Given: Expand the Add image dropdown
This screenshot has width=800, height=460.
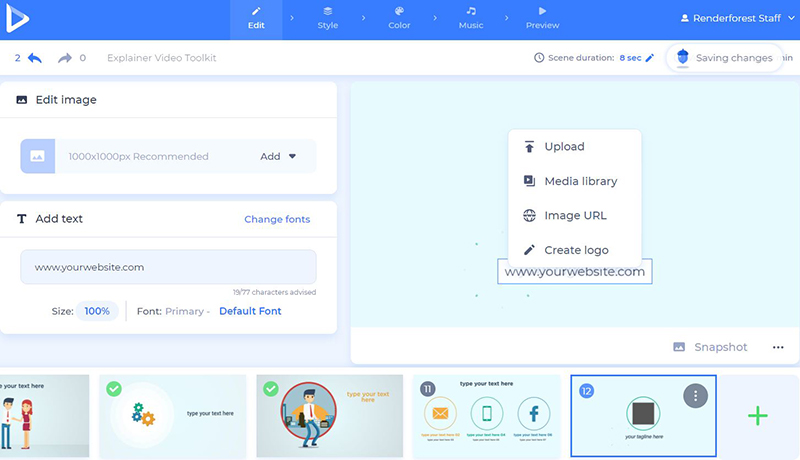Looking at the screenshot, I should [x=279, y=156].
